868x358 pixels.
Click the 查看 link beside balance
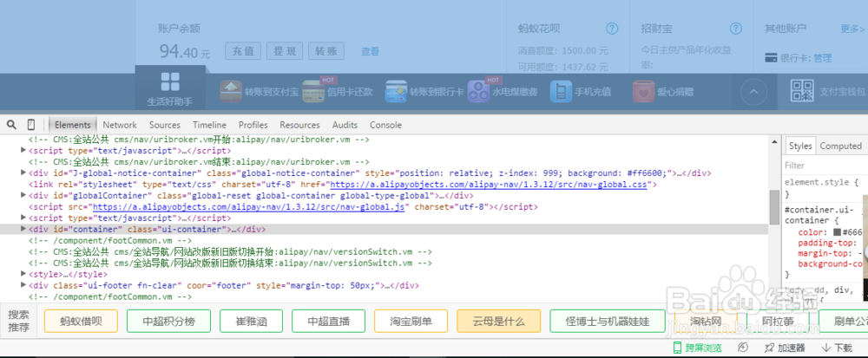(x=371, y=51)
